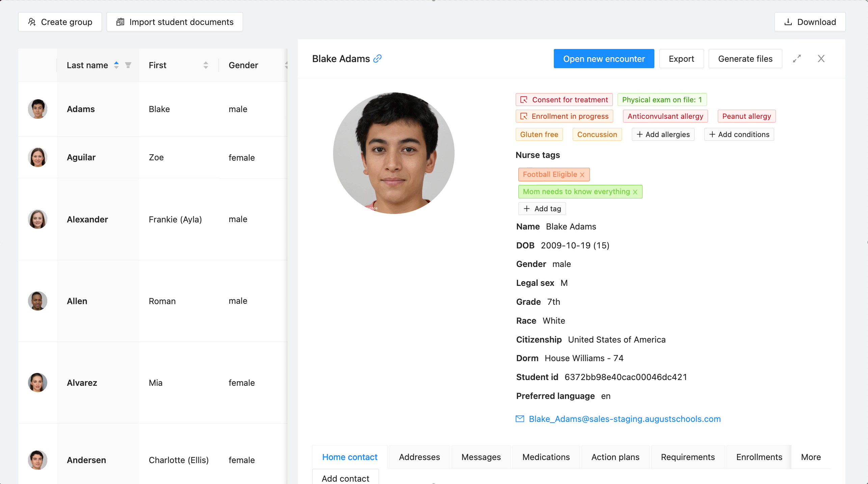Switch to the Medications tab
Screen dimensions: 868x484
(x=546, y=457)
